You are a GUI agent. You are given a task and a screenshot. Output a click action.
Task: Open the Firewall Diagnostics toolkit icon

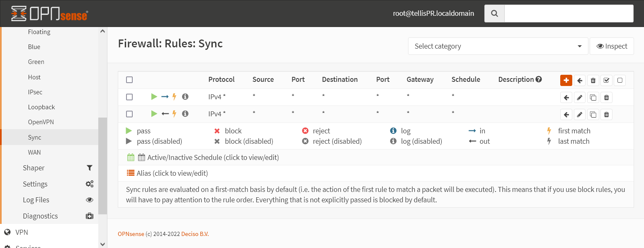(x=90, y=216)
